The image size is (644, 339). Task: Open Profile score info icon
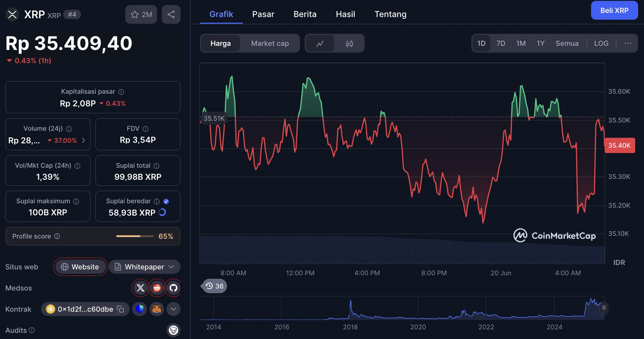tap(57, 236)
